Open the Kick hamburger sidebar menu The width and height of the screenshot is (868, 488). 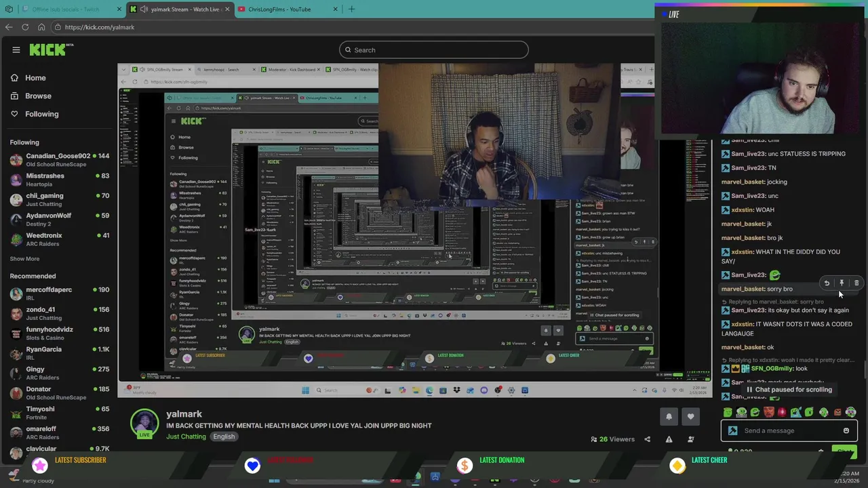(16, 49)
